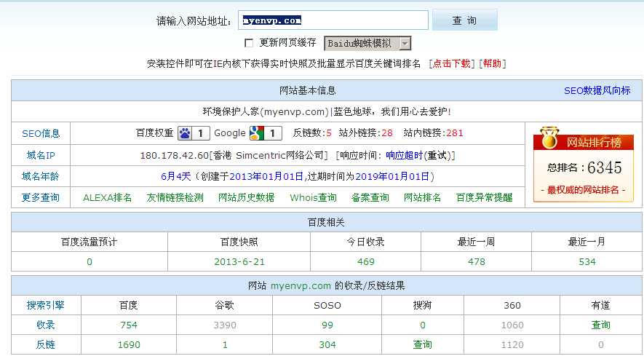Open the Whois查询 link
The height and width of the screenshot is (356, 644).
pos(313,197)
